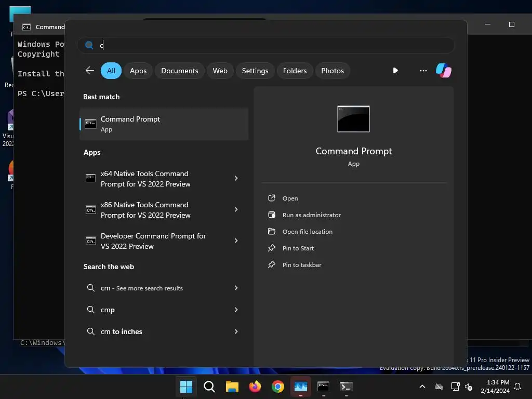Click the Open action for Command Prompt
The height and width of the screenshot is (399, 532).
coord(290,198)
